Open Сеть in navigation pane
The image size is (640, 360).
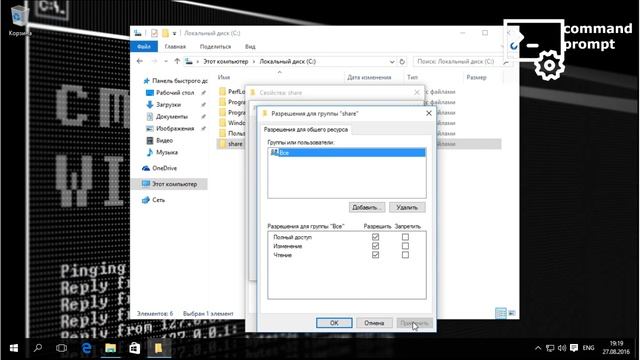pyautogui.click(x=158, y=200)
